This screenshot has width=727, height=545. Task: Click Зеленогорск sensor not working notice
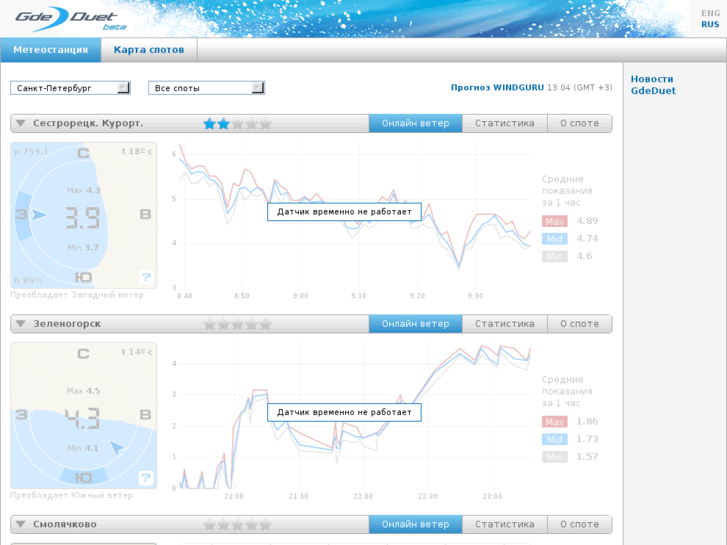[x=344, y=412]
